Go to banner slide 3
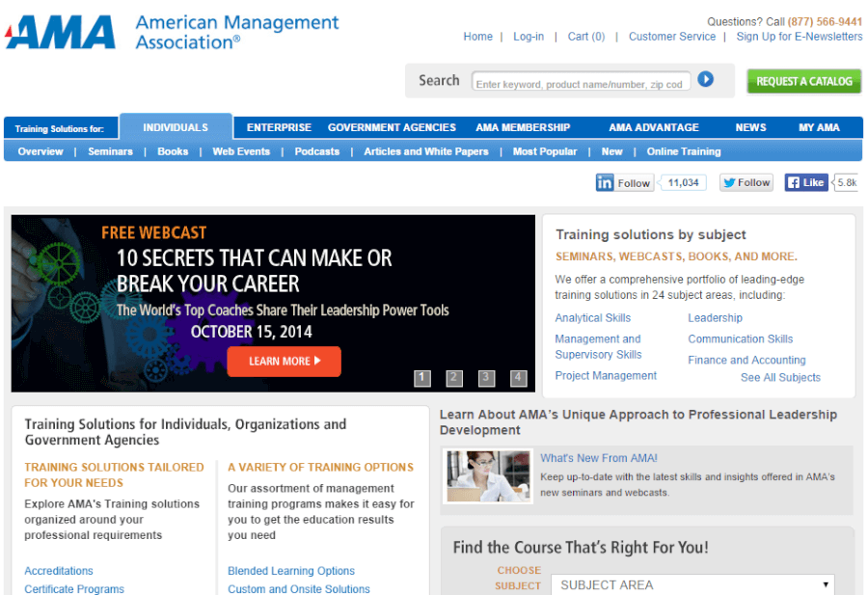The image size is (868, 595). point(486,379)
